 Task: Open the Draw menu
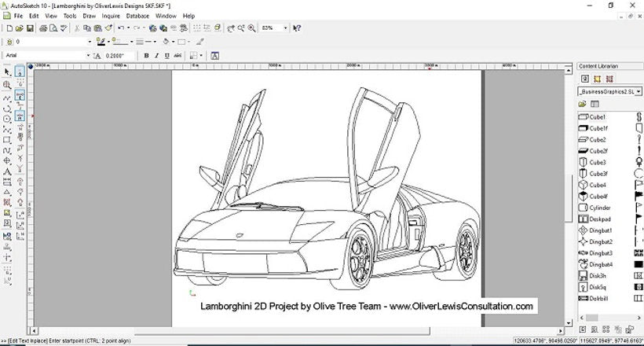[90, 15]
